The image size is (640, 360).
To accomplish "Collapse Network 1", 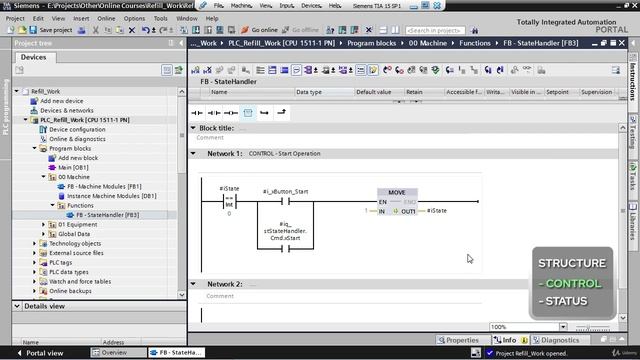I will [x=193, y=154].
